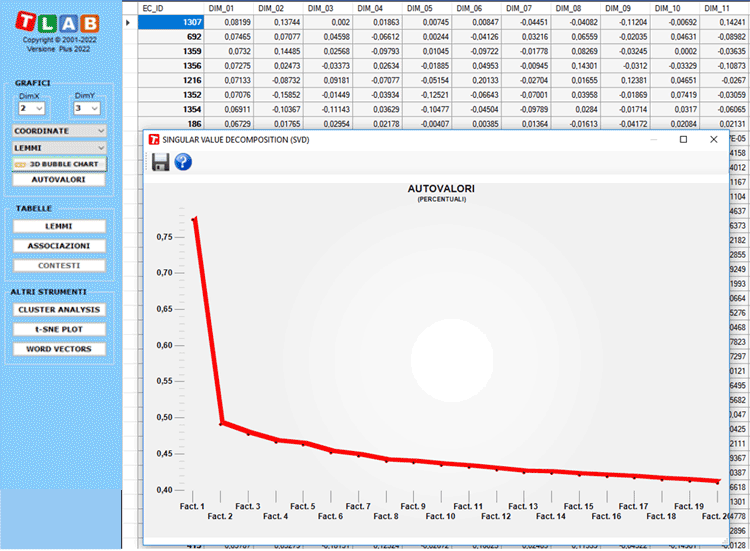Click cell value 0,20133
This screenshot has width=750, height=551.
(x=477, y=80)
